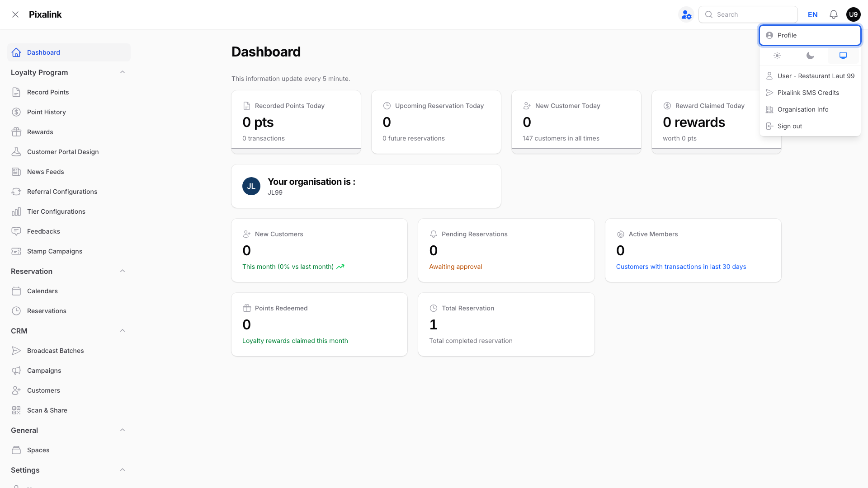
Task: Click the JL organisation avatar
Action: click(251, 186)
